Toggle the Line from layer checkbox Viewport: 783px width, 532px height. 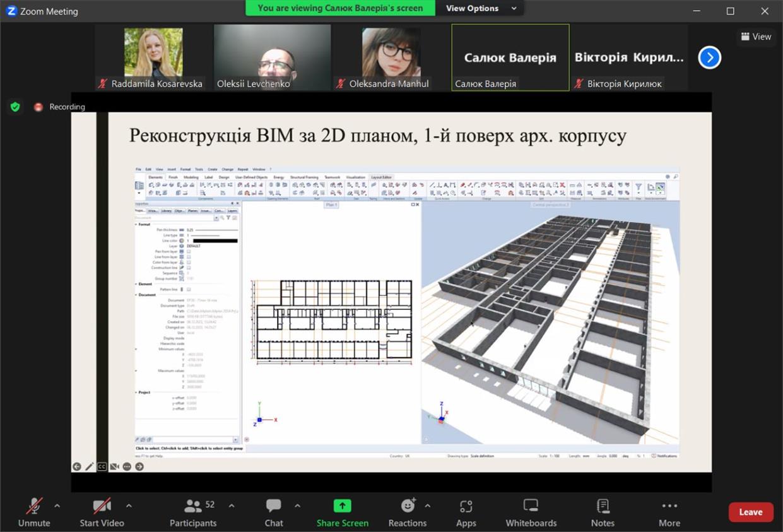click(x=189, y=257)
